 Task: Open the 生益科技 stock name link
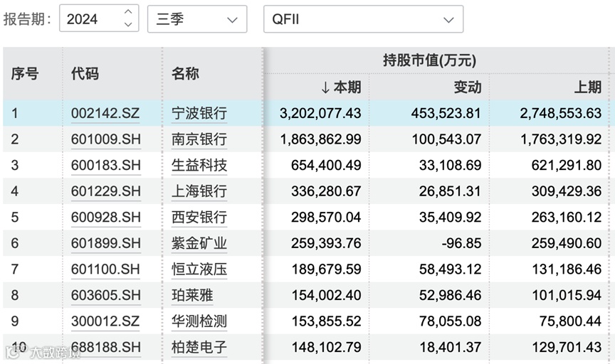coord(199,165)
